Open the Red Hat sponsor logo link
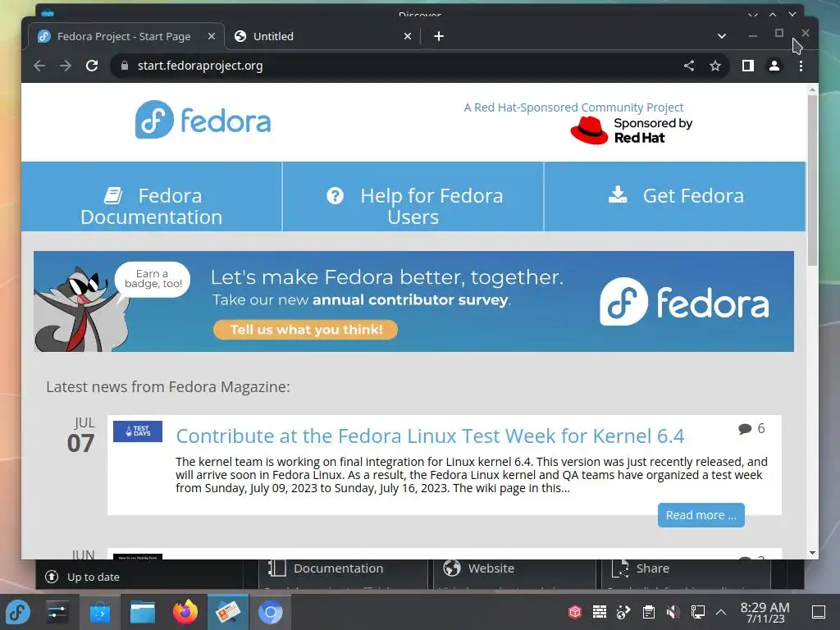Image resolution: width=840 pixels, height=630 pixels. [x=632, y=130]
